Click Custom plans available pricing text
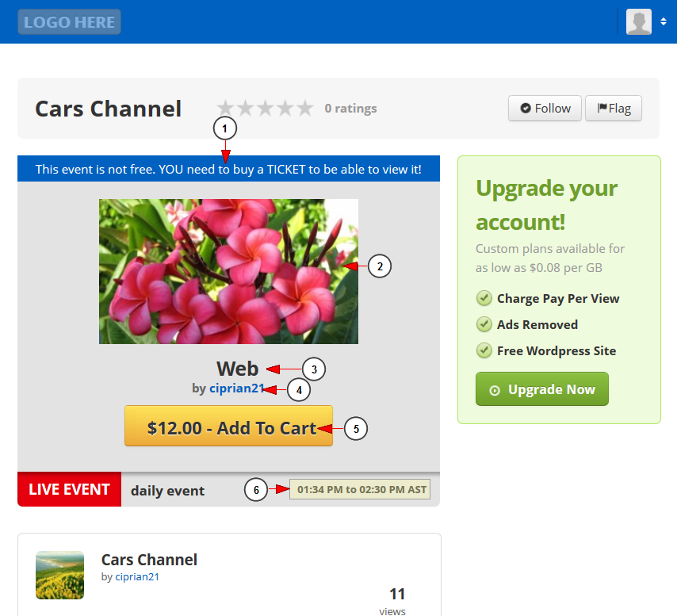Viewport: 677px width, 616px height. click(x=550, y=258)
